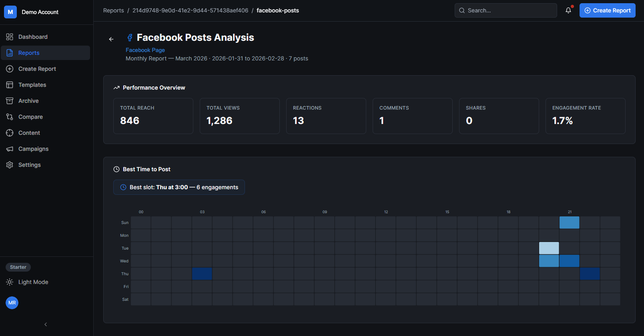Image resolution: width=644 pixels, height=336 pixels.
Task: Click the blue M logo of Demo Account
Action: [x=10, y=12]
